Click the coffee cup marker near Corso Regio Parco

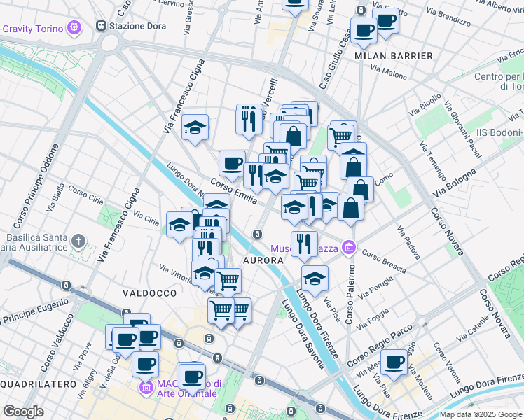[394, 362]
